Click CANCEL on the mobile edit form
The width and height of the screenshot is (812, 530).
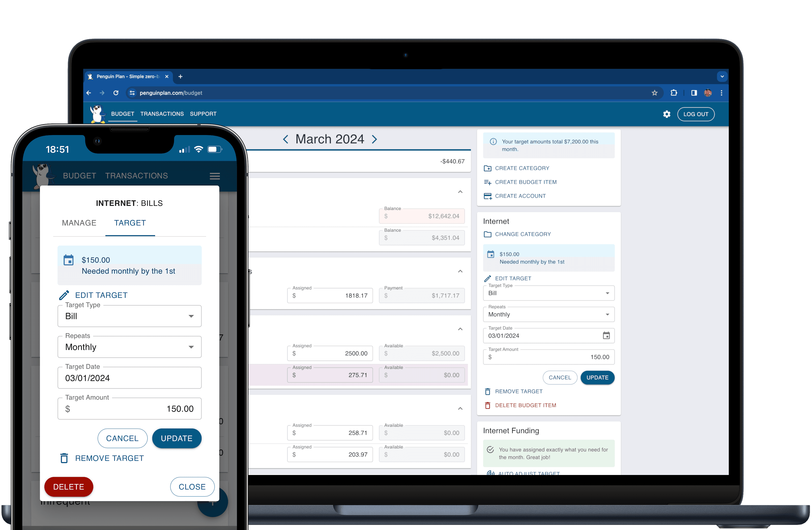point(122,438)
